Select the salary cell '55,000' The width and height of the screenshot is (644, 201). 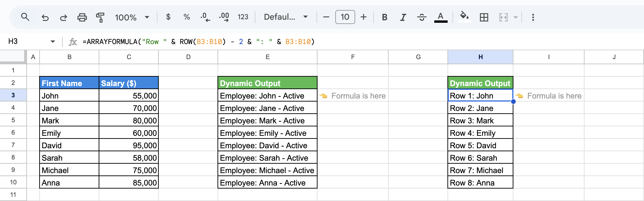click(128, 95)
